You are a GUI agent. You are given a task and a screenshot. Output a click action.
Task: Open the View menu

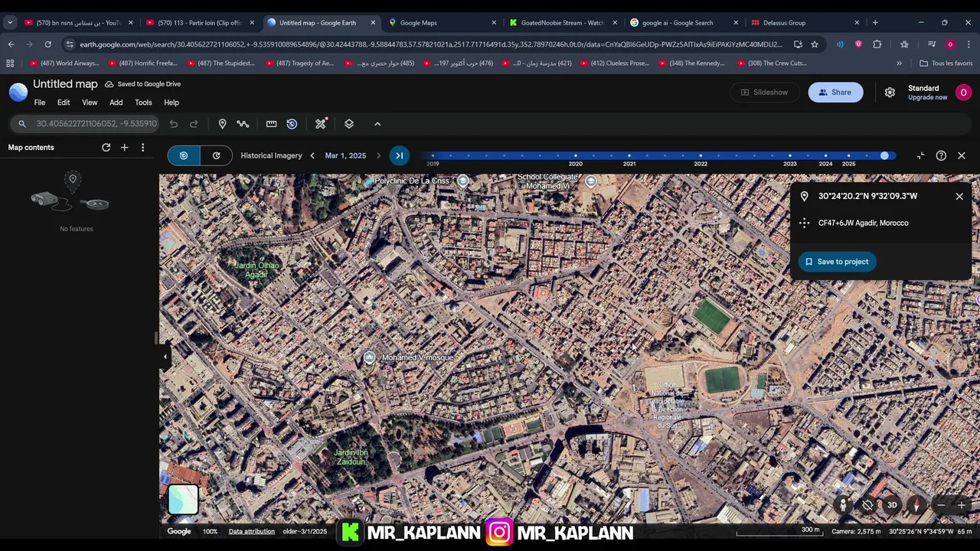click(90, 103)
